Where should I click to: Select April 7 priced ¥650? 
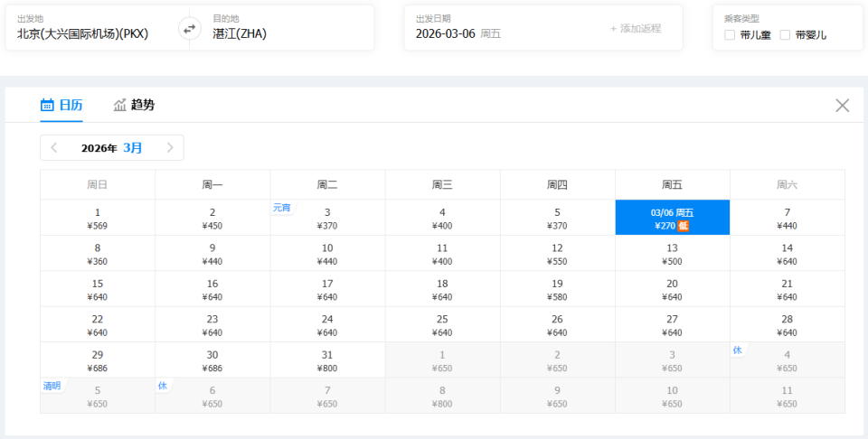(x=327, y=396)
